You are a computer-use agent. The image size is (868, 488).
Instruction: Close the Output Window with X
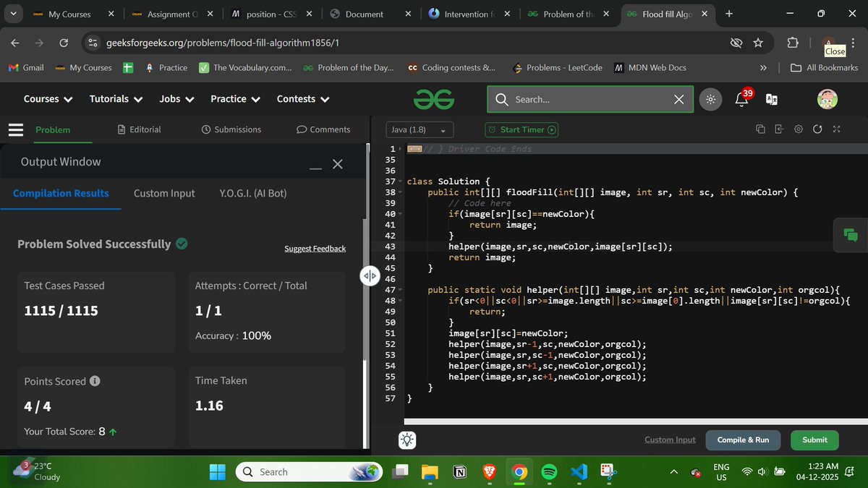point(338,164)
